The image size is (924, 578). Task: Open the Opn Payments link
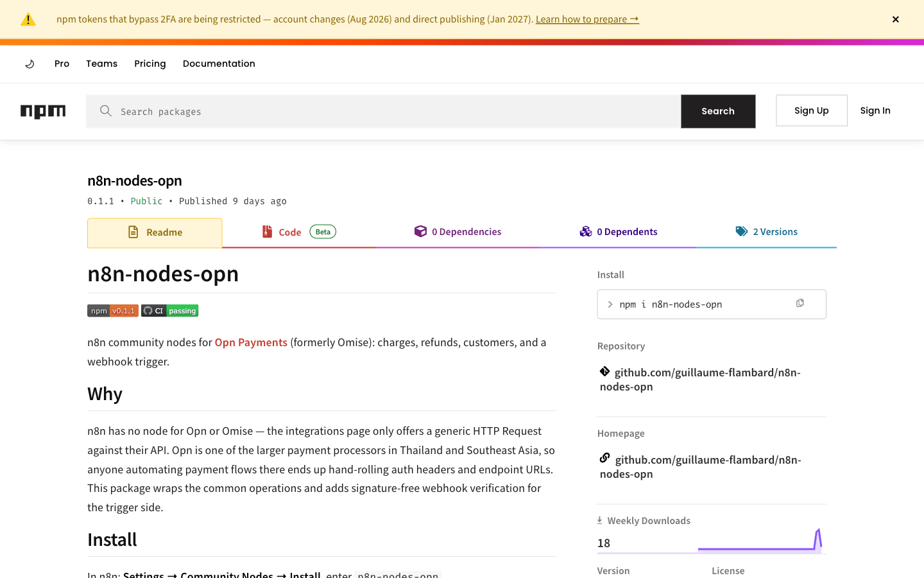pyautogui.click(x=251, y=342)
